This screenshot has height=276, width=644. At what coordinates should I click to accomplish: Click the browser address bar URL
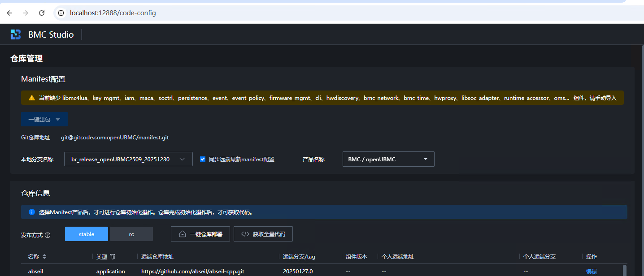tap(113, 13)
